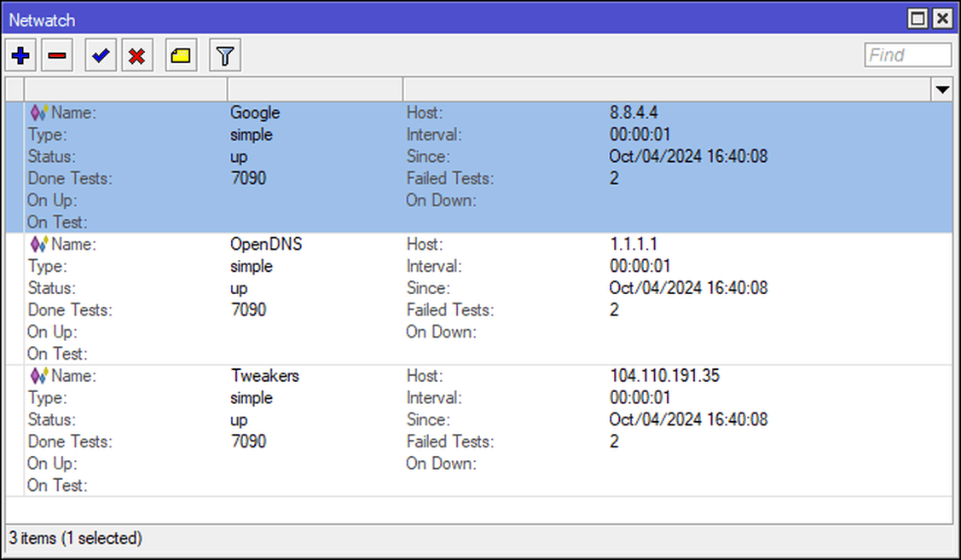Click Status value up for OpenDNS

[239, 289]
